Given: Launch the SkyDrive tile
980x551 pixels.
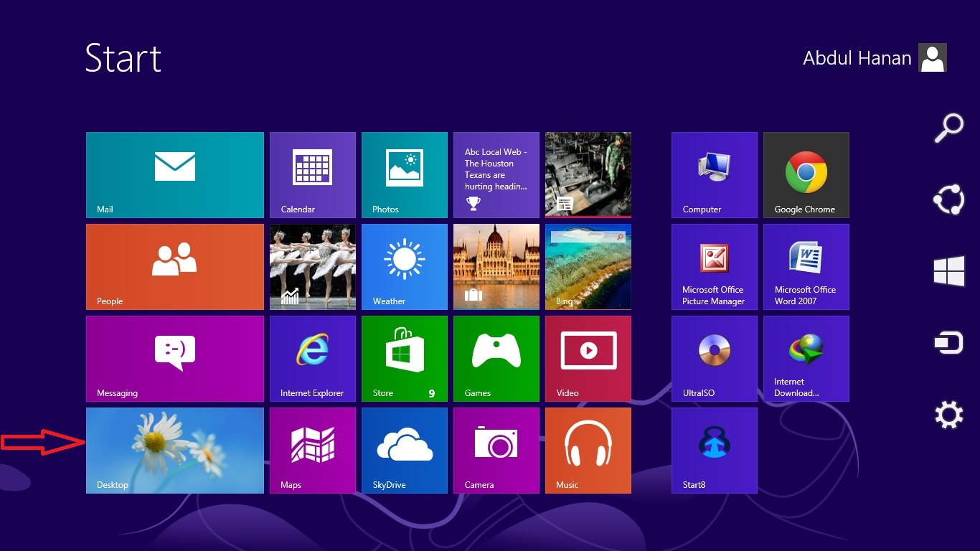Looking at the screenshot, I should 405,451.
